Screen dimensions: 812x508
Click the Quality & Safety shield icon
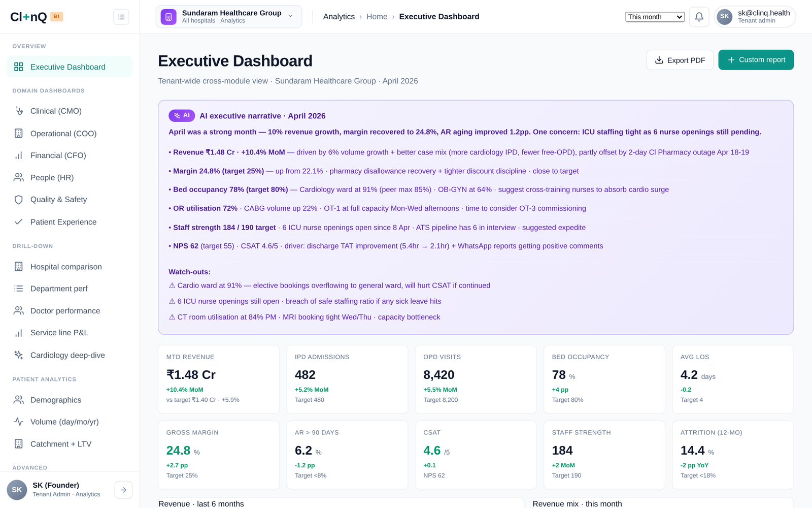click(x=19, y=200)
